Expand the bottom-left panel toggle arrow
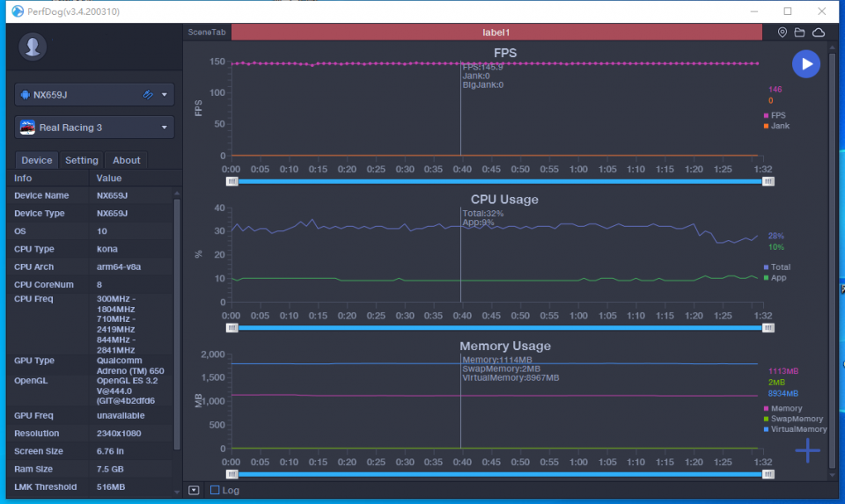Screen dimensions: 845x504 pos(194,490)
